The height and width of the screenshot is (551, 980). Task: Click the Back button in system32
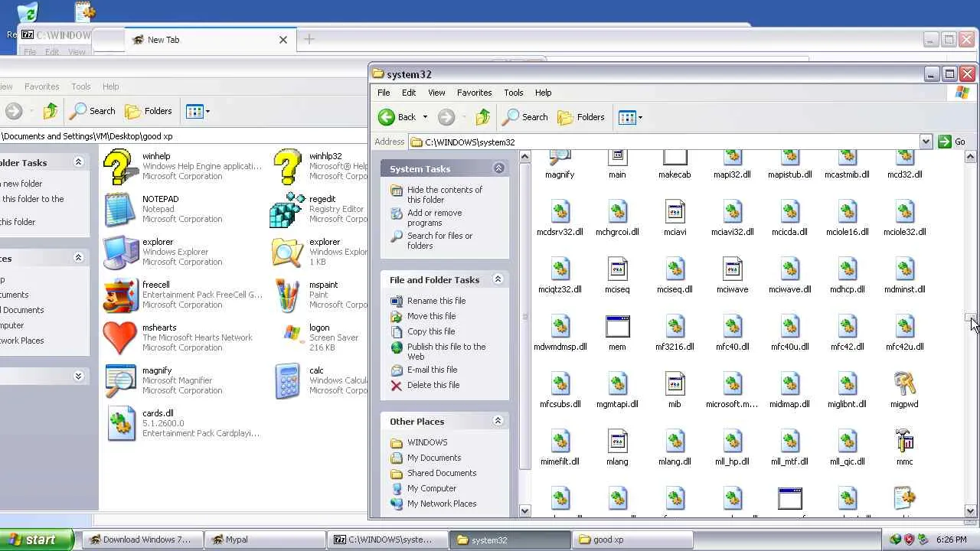click(397, 117)
